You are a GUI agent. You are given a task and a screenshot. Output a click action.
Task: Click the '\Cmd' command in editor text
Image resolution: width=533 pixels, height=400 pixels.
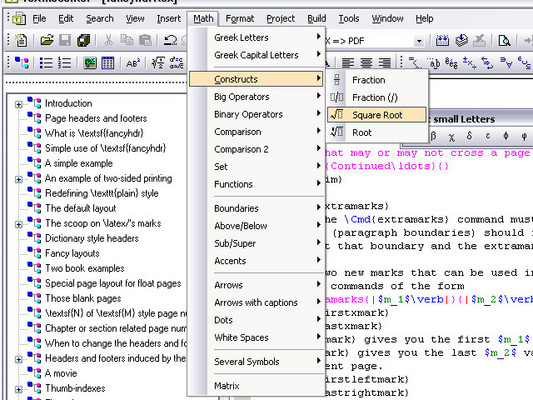point(357,219)
